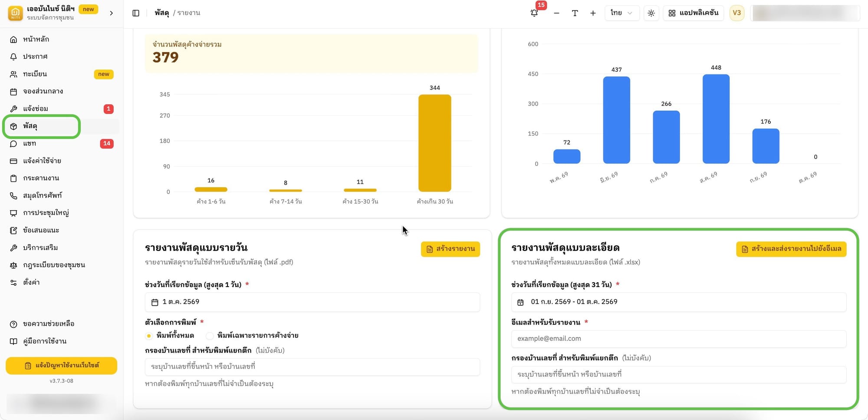Click the ค้าง 1-6 วัน bar

click(211, 189)
